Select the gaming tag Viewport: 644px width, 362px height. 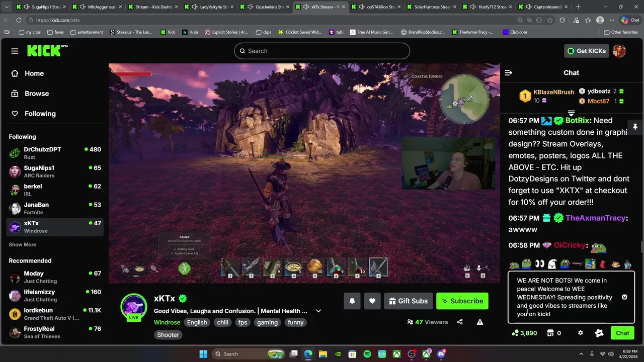(268, 322)
